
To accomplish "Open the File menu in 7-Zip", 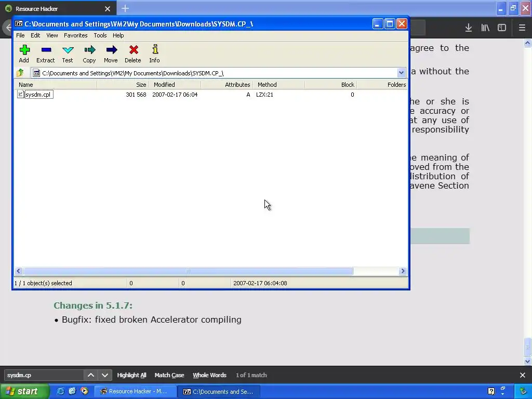I will [20, 35].
